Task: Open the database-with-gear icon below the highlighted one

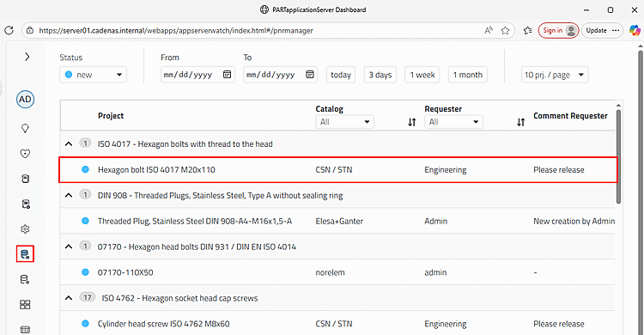Action: 25,279
